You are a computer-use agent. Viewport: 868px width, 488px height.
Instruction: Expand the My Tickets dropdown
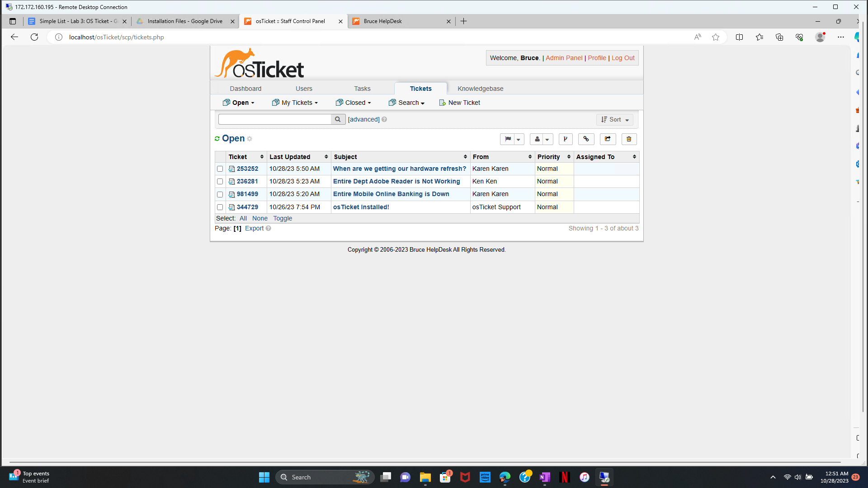point(295,103)
